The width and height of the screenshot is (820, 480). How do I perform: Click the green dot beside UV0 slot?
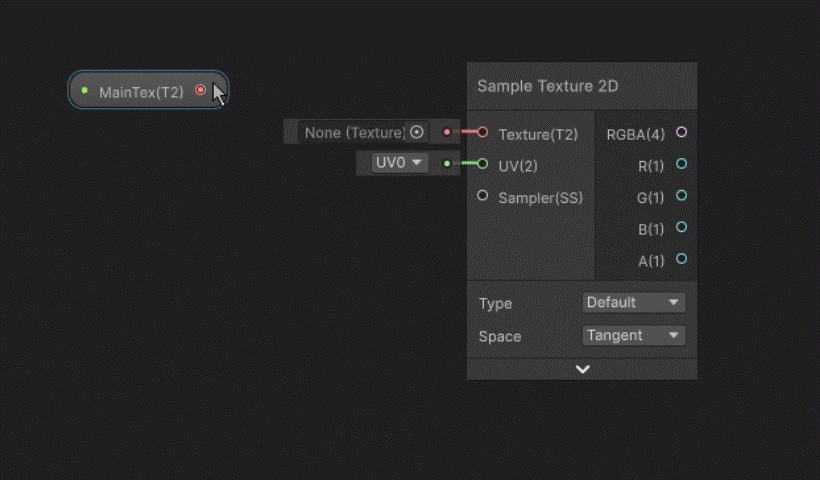[446, 163]
